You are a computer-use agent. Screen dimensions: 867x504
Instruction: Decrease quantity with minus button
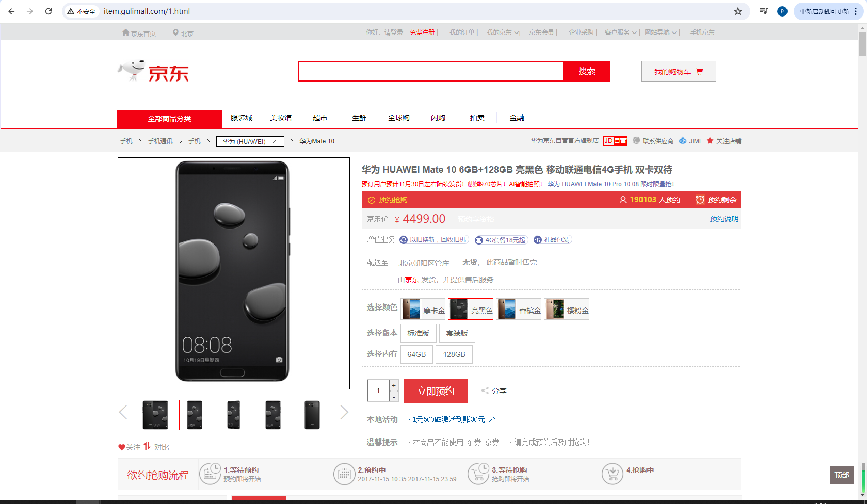click(x=394, y=397)
